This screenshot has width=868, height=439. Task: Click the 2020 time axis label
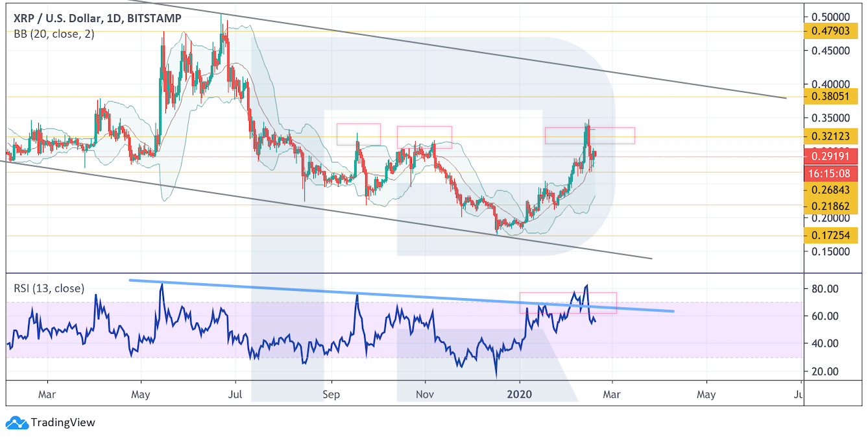pos(520,394)
